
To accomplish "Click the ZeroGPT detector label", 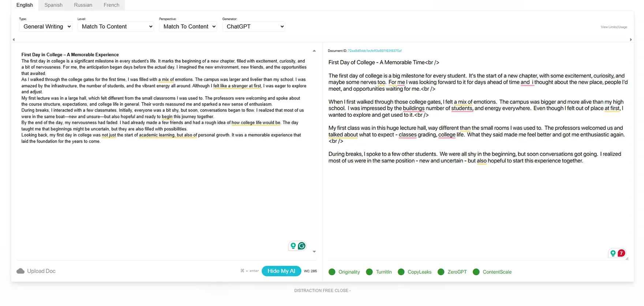I will click(457, 272).
